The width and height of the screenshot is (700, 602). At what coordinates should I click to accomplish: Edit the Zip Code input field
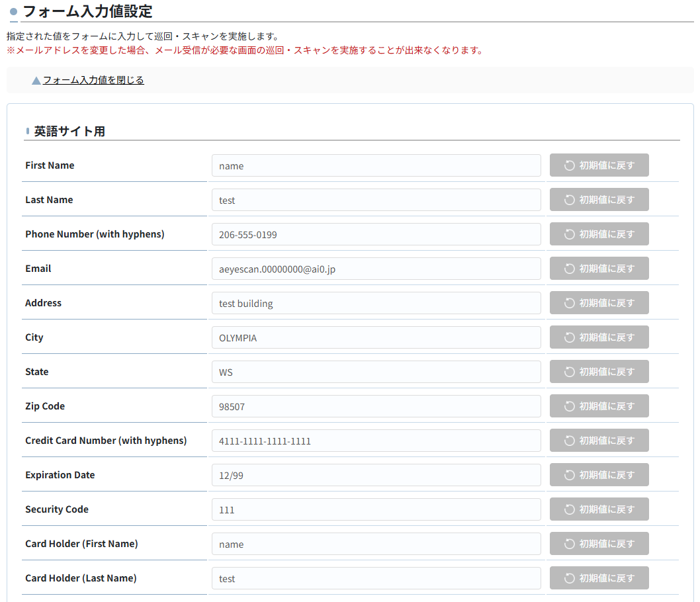[x=376, y=406]
